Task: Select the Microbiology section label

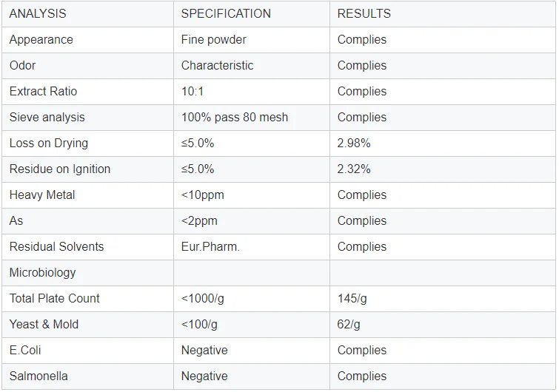Action: 43,273
